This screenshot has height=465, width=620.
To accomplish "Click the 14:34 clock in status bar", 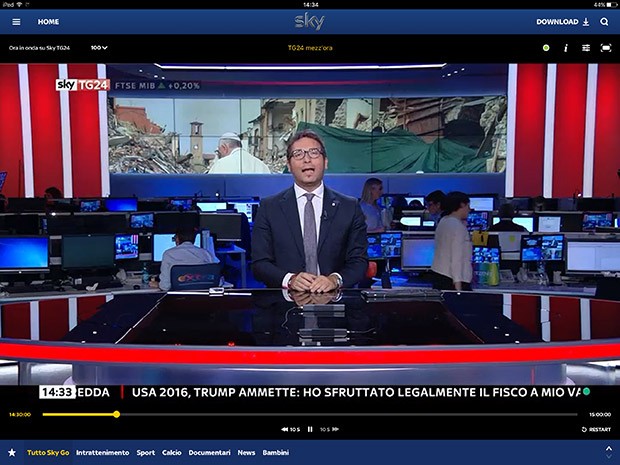I will point(310,5).
